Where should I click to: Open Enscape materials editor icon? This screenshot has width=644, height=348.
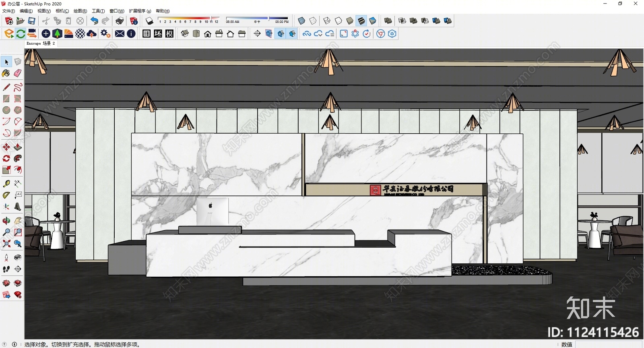coord(69,34)
